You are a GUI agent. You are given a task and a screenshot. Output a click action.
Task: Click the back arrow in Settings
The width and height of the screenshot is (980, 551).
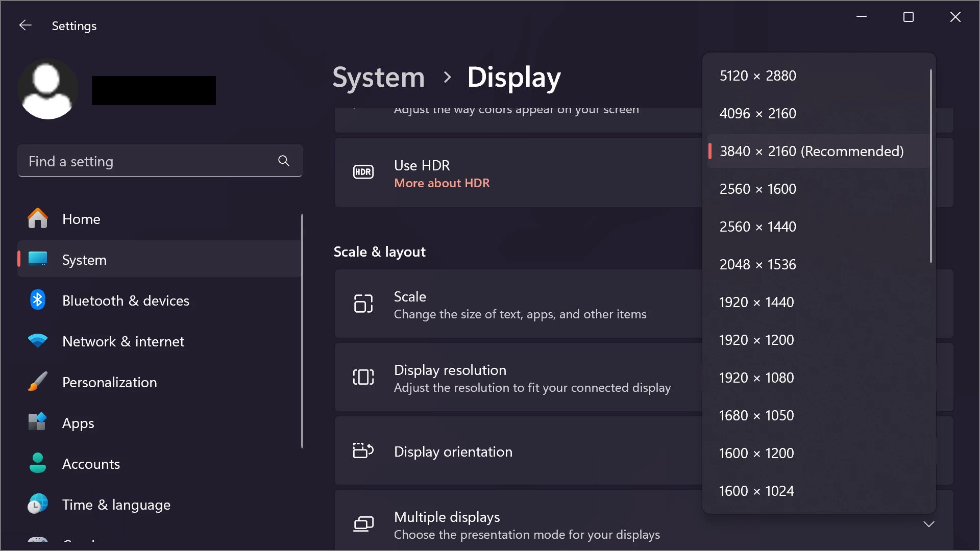25,26
